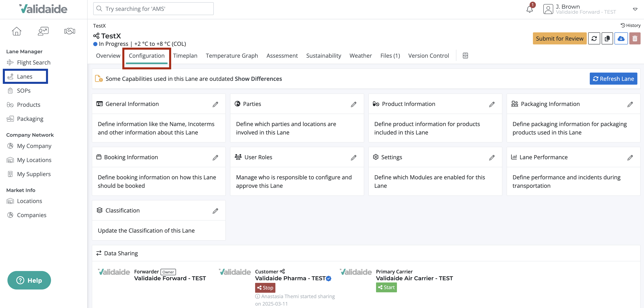The height and width of the screenshot is (308, 644).
Task: Edit Settings card with pencil icon
Action: click(x=492, y=158)
